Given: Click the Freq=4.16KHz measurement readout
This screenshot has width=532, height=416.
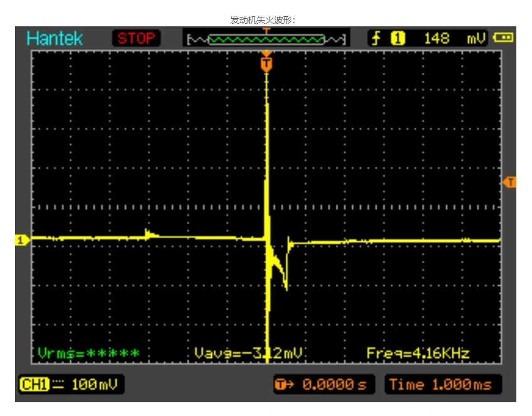Looking at the screenshot, I should point(417,353).
